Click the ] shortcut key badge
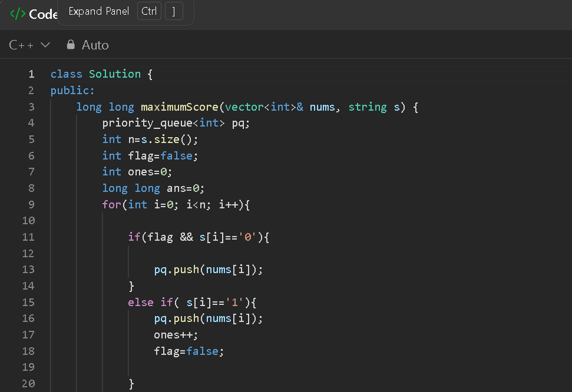Image resolution: width=572 pixels, height=392 pixels. (173, 11)
